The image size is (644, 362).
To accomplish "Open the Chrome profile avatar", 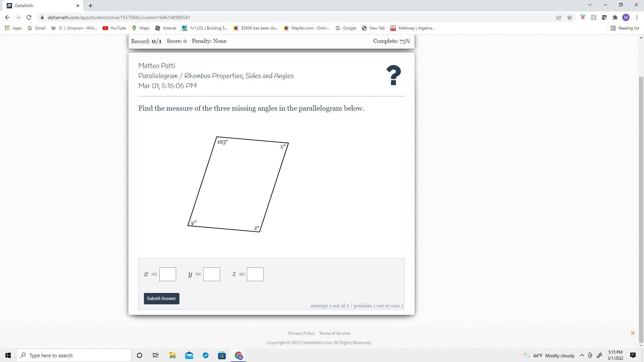I will click(626, 17).
